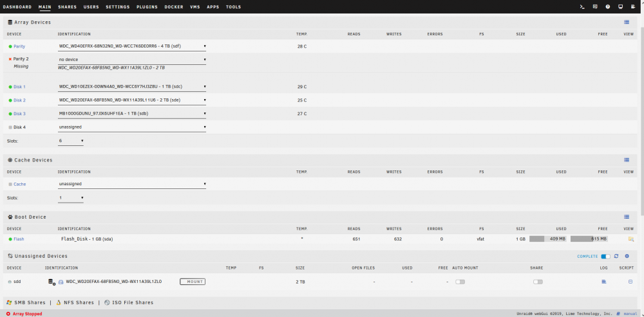Refresh the Unassigned Devices list
The height and width of the screenshot is (317, 644).
coord(616,257)
